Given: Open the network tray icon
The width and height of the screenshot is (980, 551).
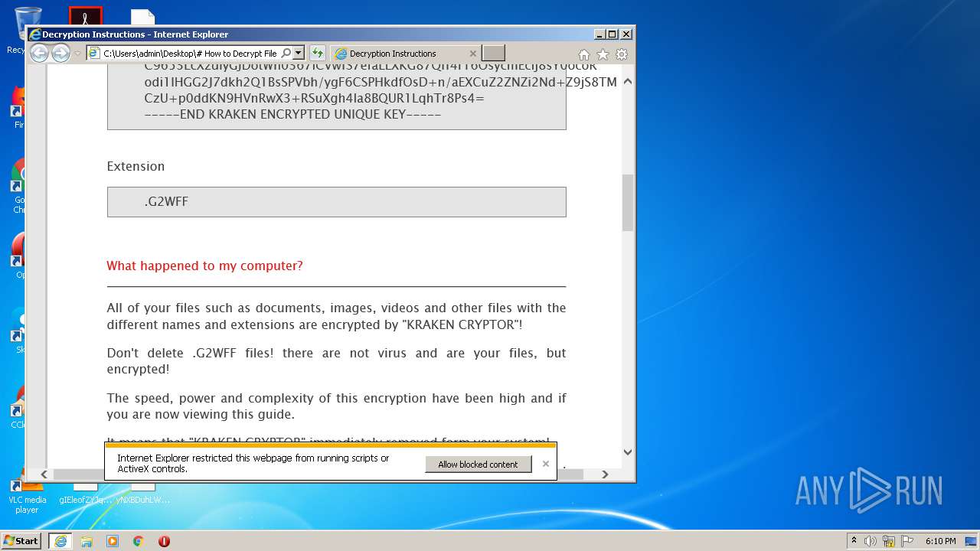Looking at the screenshot, I should (x=888, y=541).
